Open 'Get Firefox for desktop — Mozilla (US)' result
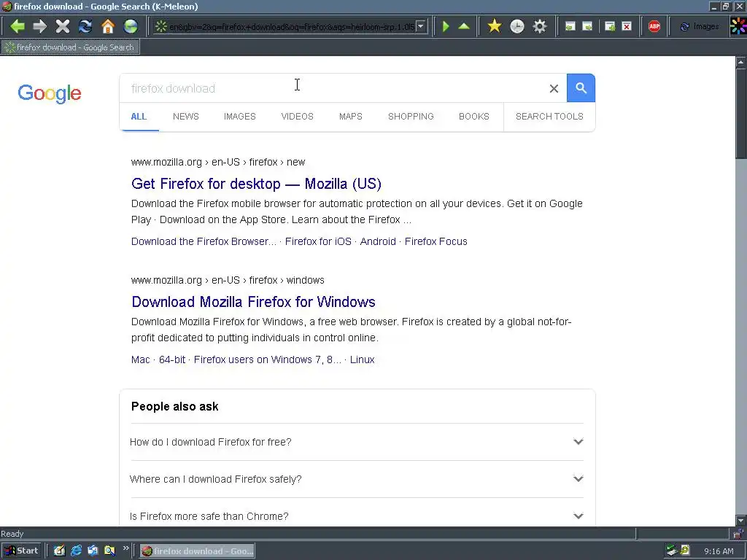Screen dimensions: 747x560 tap(256, 184)
